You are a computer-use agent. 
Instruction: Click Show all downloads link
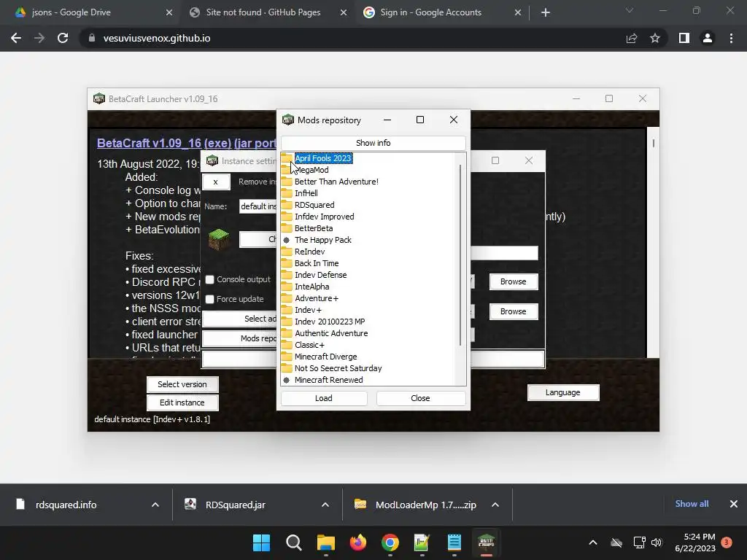tap(692, 504)
